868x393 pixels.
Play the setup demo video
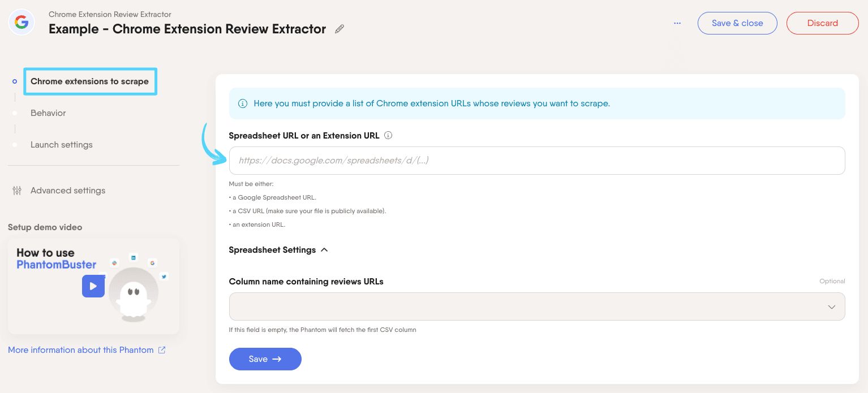coord(93,286)
